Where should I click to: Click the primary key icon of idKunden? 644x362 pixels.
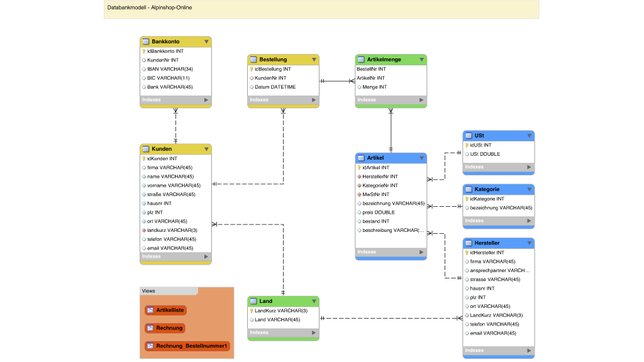tap(144, 159)
